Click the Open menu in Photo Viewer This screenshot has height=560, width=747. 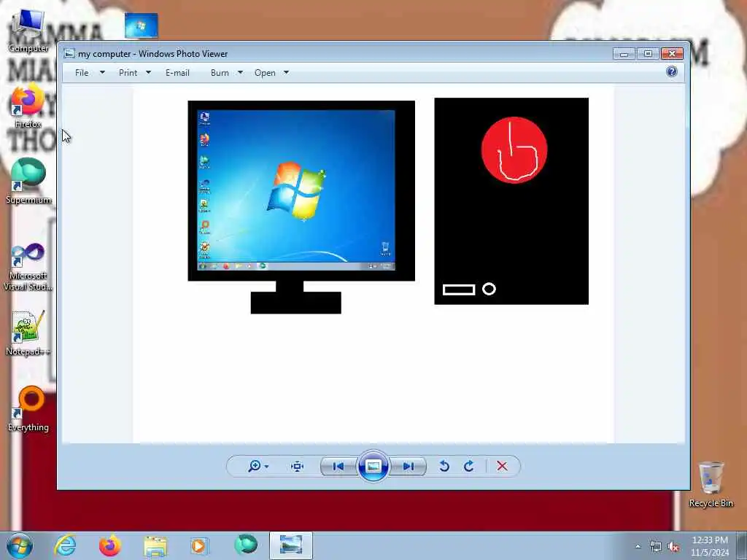click(x=265, y=73)
